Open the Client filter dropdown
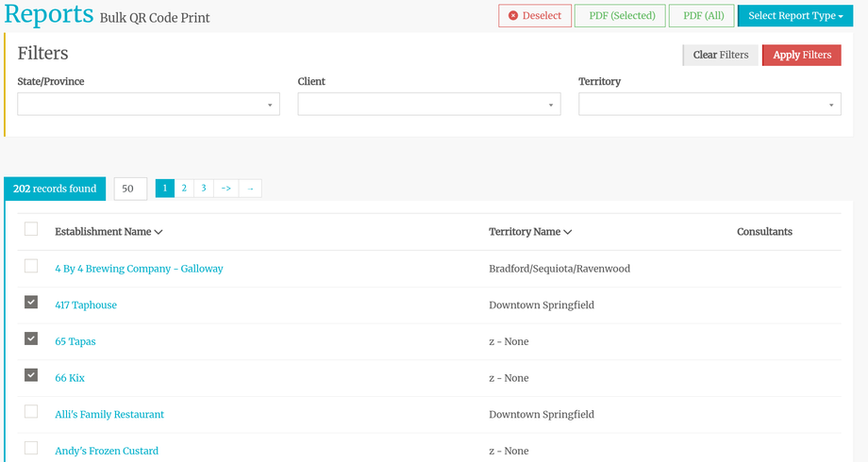This screenshot has width=868, height=462. pos(428,105)
